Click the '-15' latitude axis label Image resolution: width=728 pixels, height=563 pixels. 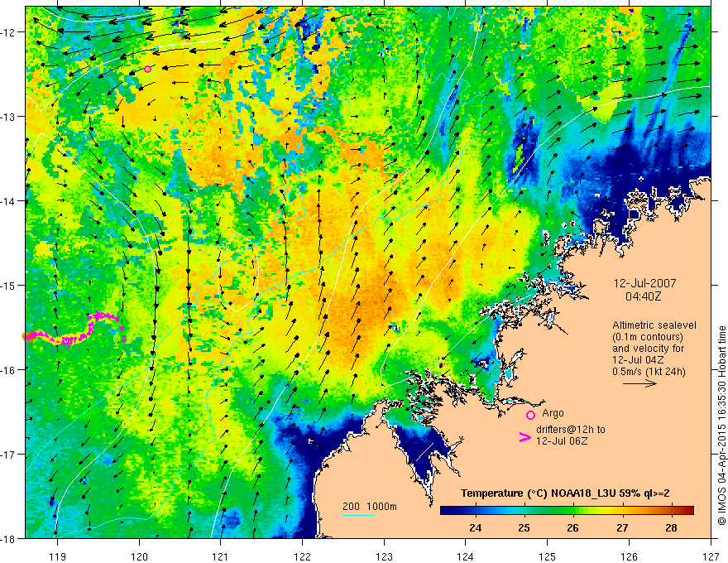[x=8, y=285]
